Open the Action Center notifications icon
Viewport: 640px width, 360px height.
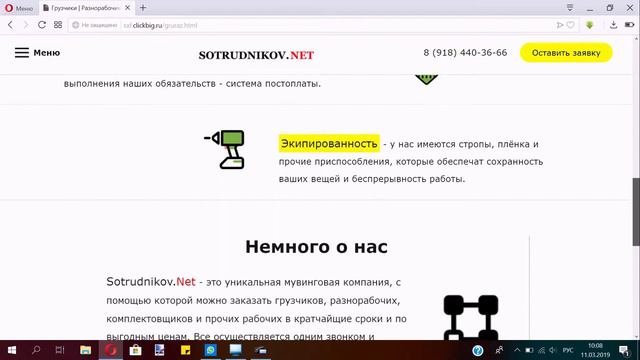pyautogui.click(x=624, y=350)
